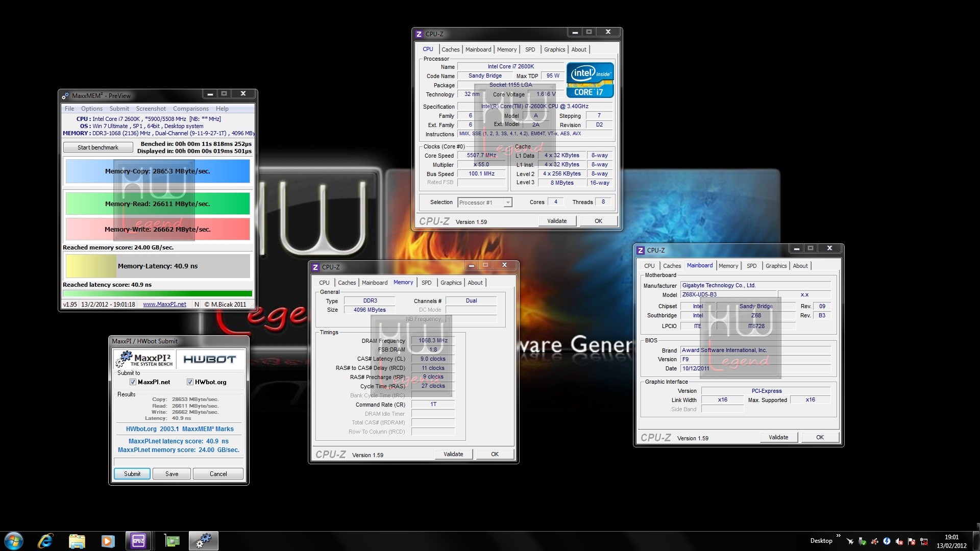980x551 pixels.
Task: Click OK in CPU-Z Memory window
Action: point(495,454)
